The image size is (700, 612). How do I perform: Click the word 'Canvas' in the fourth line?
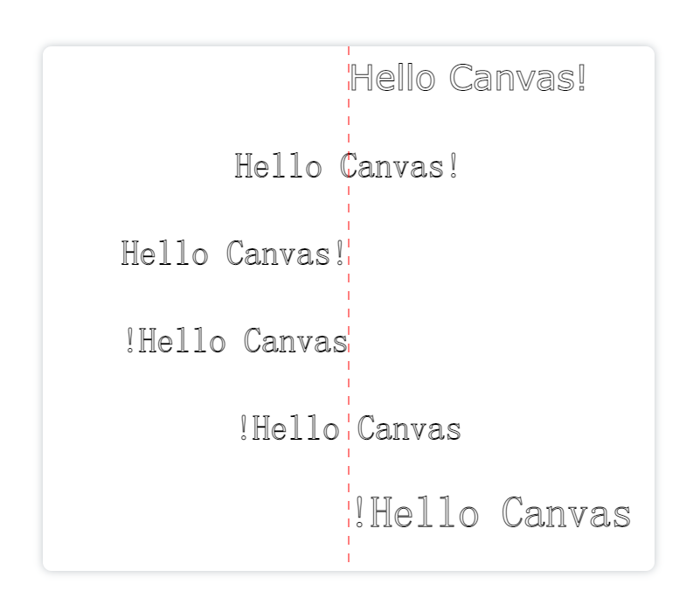[x=295, y=340]
